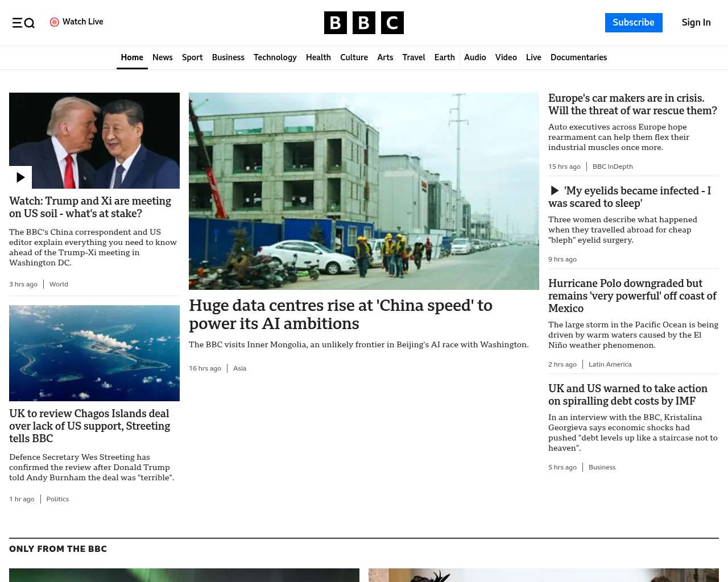
Task: Open the menu and search icon
Action: point(23,23)
